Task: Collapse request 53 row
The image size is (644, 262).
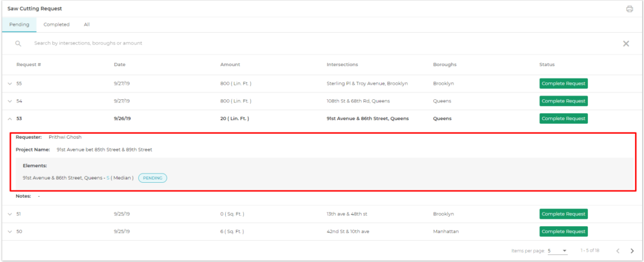Action: click(9, 118)
